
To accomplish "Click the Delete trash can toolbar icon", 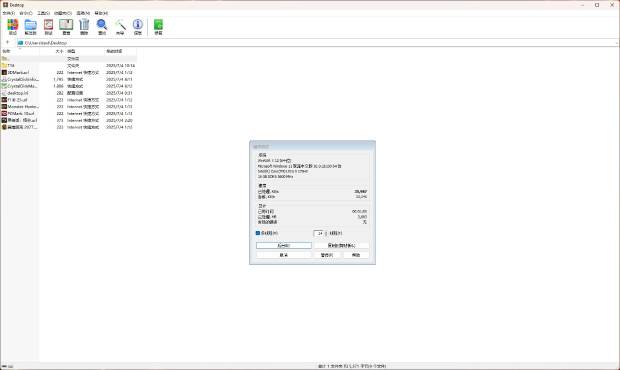I will [x=84, y=25].
